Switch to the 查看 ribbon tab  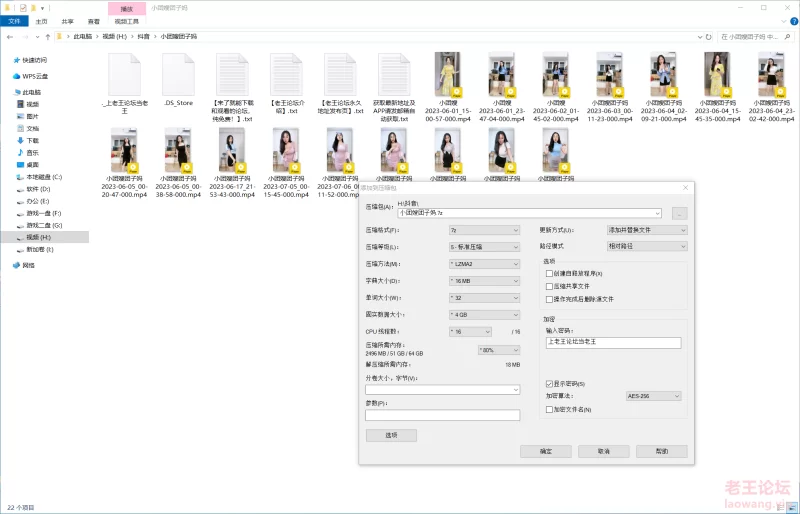pos(93,20)
